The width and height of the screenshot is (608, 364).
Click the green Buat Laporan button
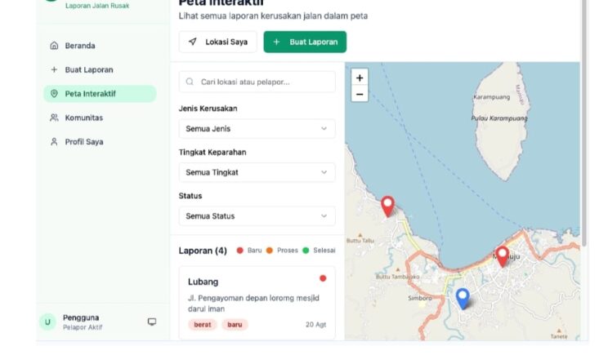coord(305,42)
